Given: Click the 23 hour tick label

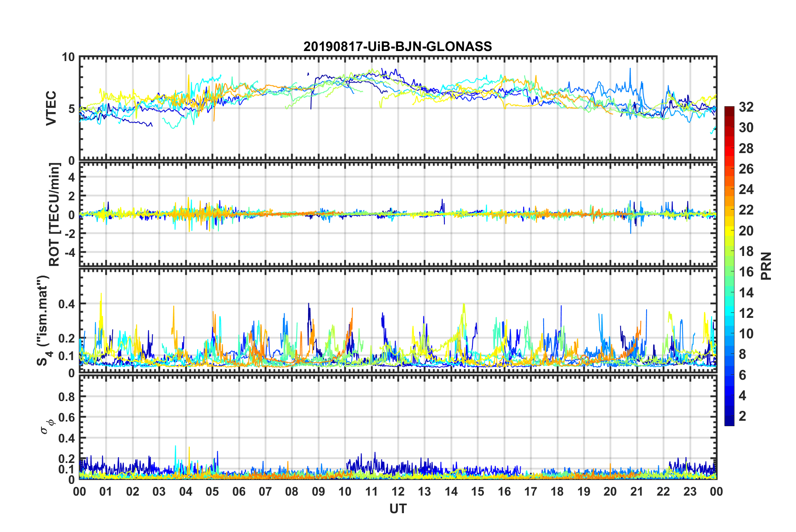Looking at the screenshot, I should coord(690,491).
